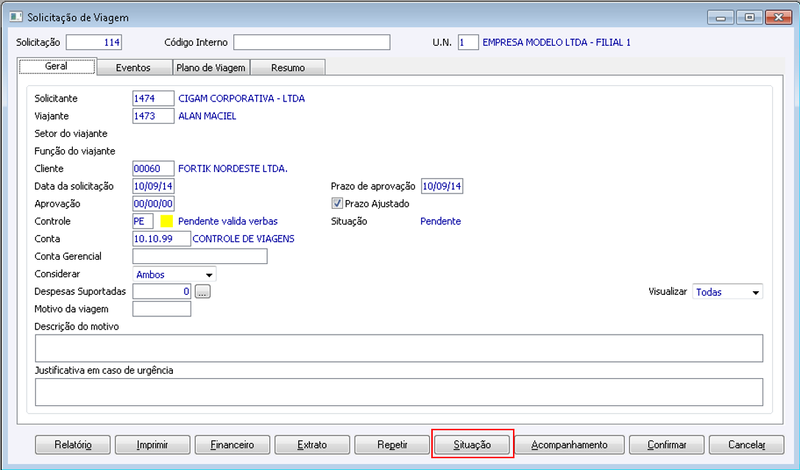Click the Justificativa em caso de urgência box
This screenshot has width=800, height=470.
click(x=399, y=392)
